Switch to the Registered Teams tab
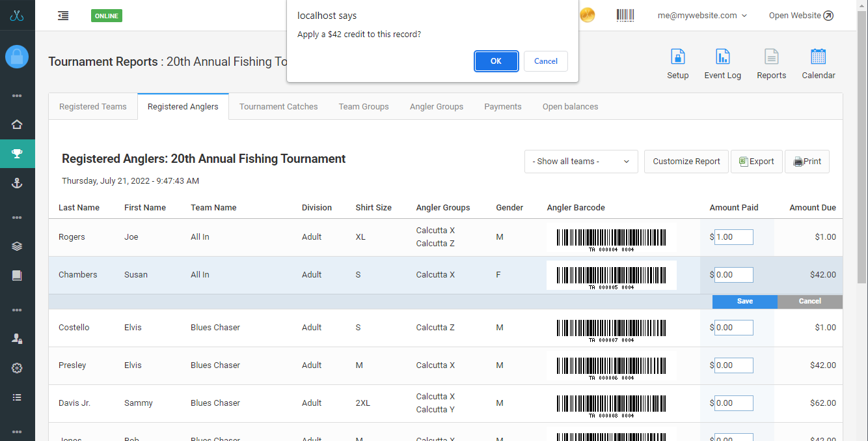The image size is (868, 441). pos(93,107)
